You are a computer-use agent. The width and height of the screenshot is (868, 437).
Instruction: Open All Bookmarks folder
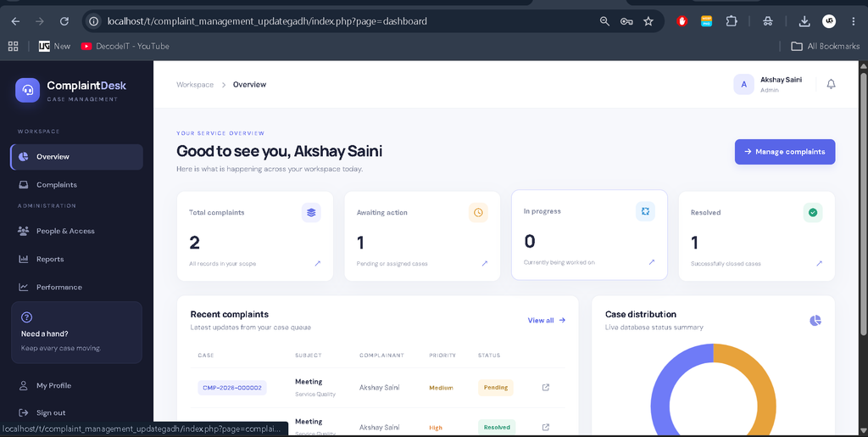(x=826, y=47)
